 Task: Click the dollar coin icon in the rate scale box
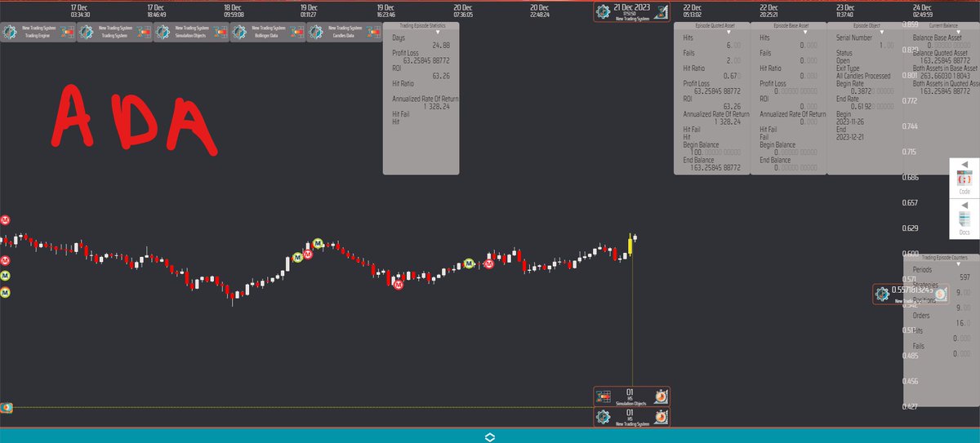click(940, 294)
